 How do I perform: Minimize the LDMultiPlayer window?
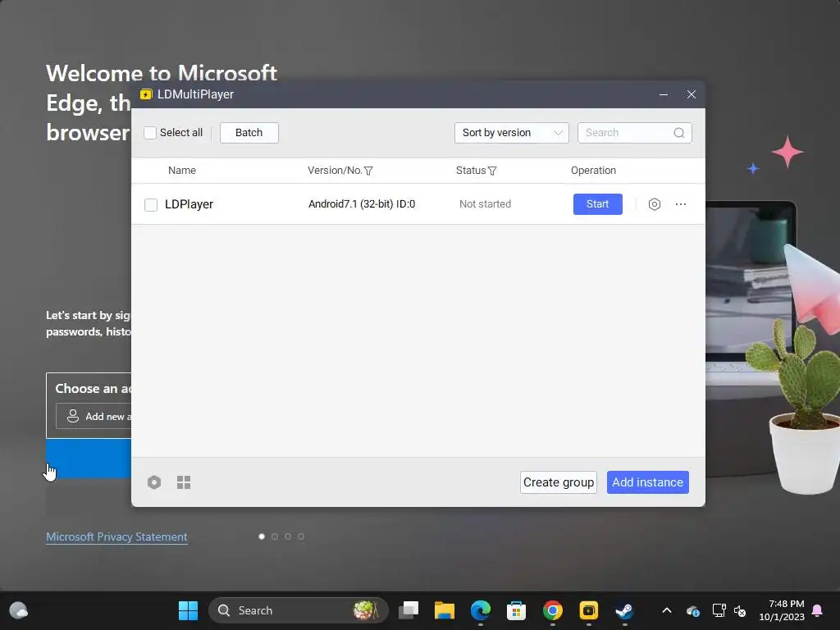[663, 95]
